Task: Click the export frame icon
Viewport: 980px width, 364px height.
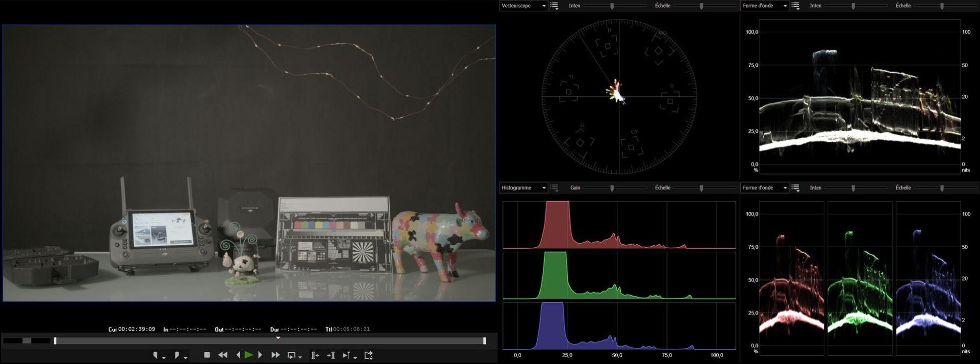Action: tap(369, 355)
